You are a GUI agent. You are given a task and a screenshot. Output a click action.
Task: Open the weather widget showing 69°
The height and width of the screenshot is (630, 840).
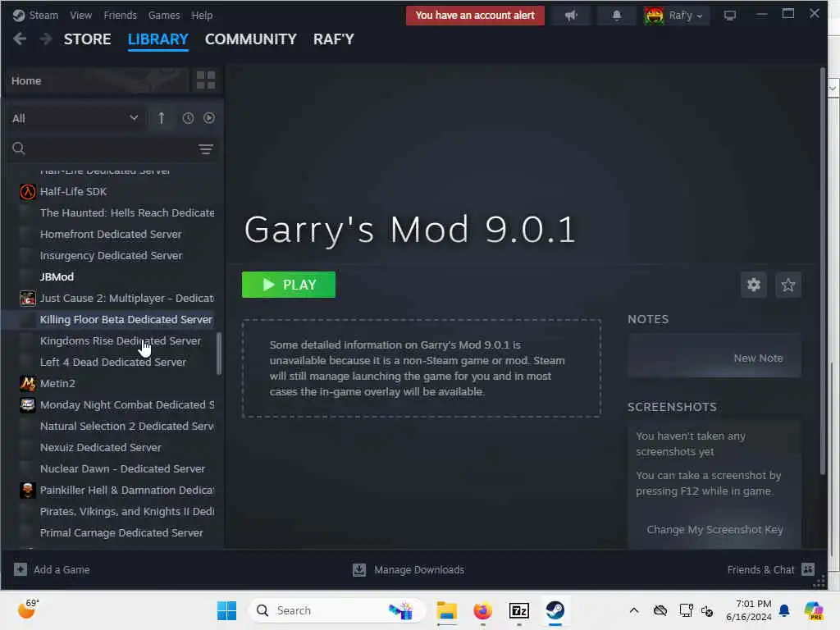(x=28, y=609)
